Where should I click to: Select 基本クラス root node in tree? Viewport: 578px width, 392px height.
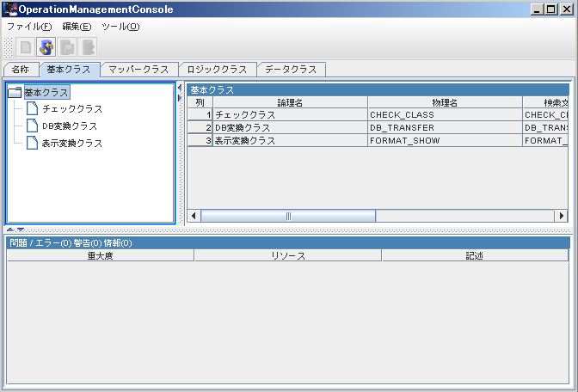[x=46, y=92]
